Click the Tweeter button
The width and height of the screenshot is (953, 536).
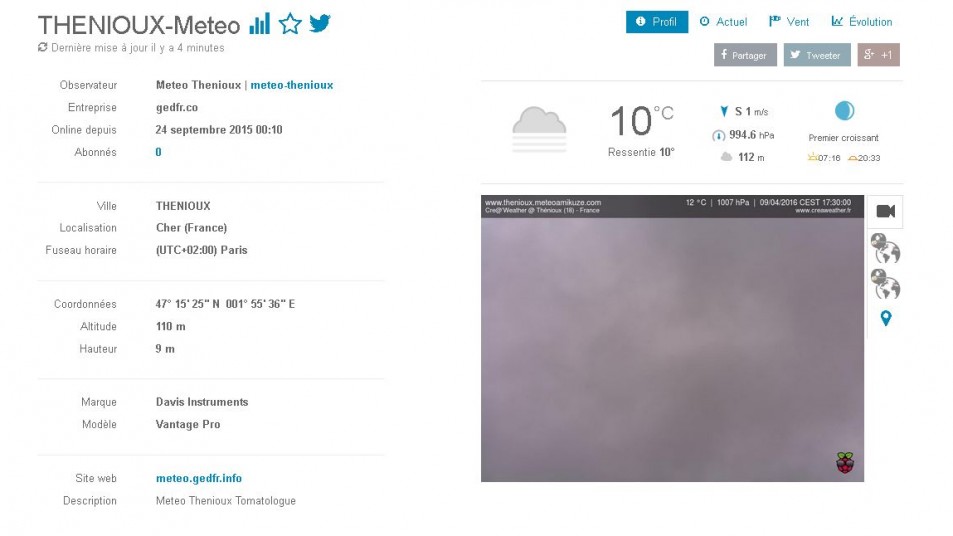click(x=817, y=55)
